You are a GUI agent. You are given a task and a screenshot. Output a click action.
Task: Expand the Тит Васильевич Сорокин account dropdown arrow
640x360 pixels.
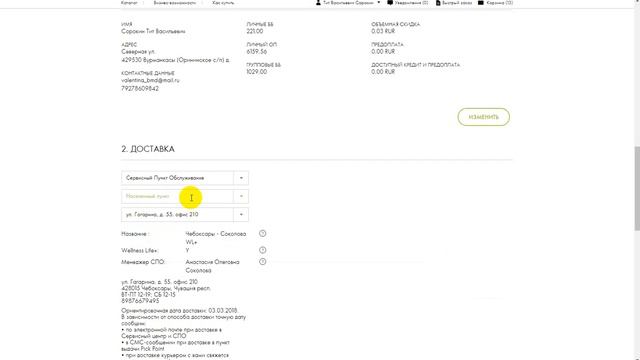click(379, 2)
